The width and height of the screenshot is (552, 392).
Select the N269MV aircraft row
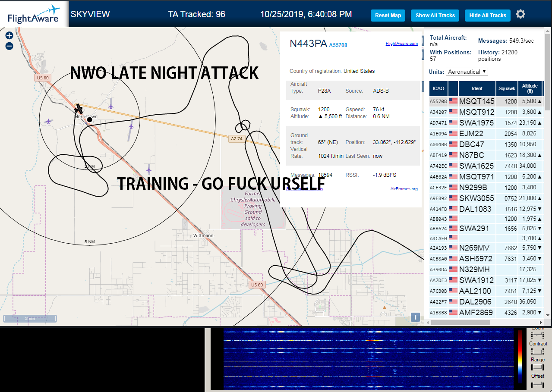(x=486, y=248)
